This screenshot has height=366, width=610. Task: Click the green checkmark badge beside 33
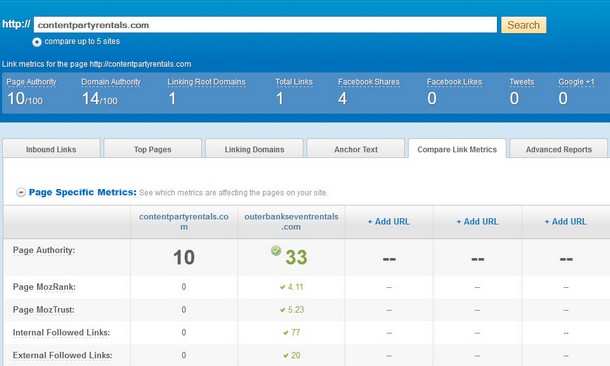276,250
